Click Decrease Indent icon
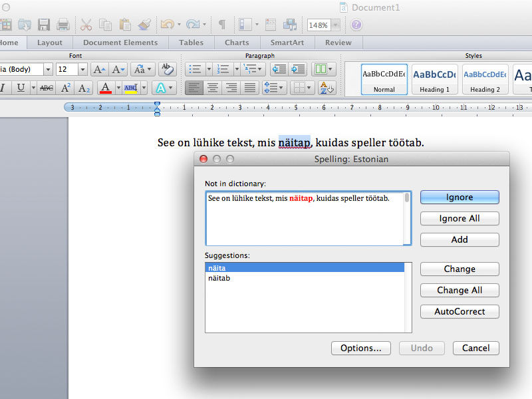 coord(279,69)
